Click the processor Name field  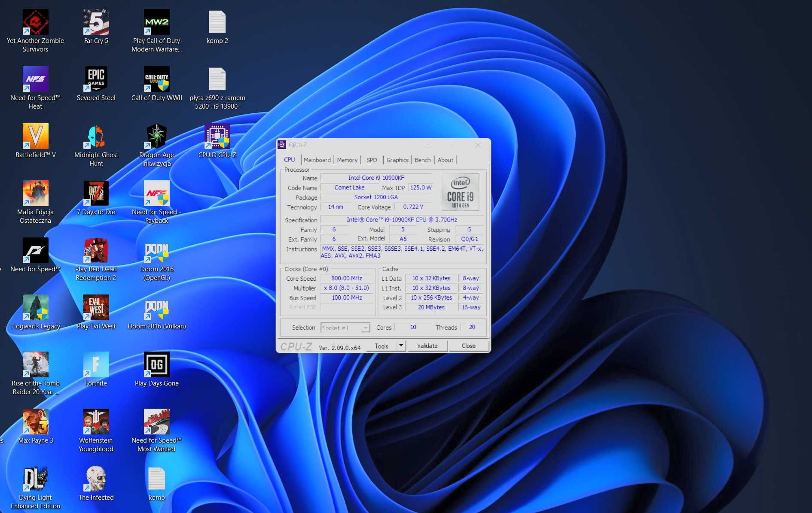(x=376, y=178)
